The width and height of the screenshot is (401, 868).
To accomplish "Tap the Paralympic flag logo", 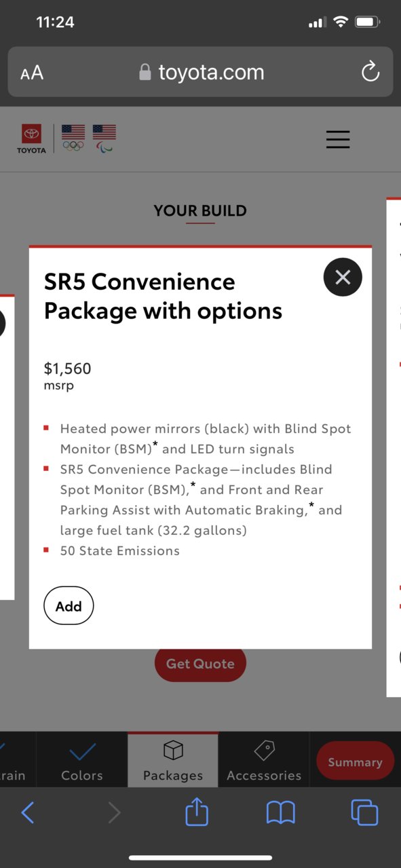I will [x=104, y=138].
